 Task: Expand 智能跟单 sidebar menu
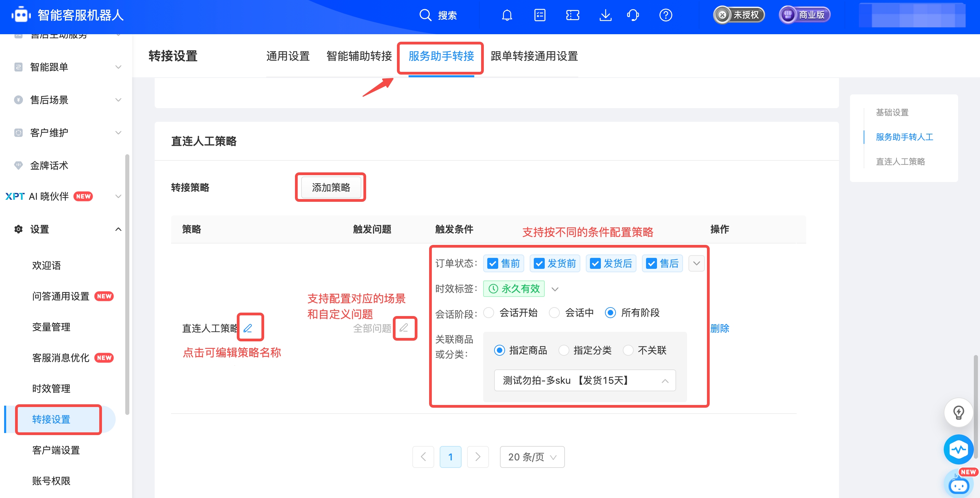pos(118,67)
